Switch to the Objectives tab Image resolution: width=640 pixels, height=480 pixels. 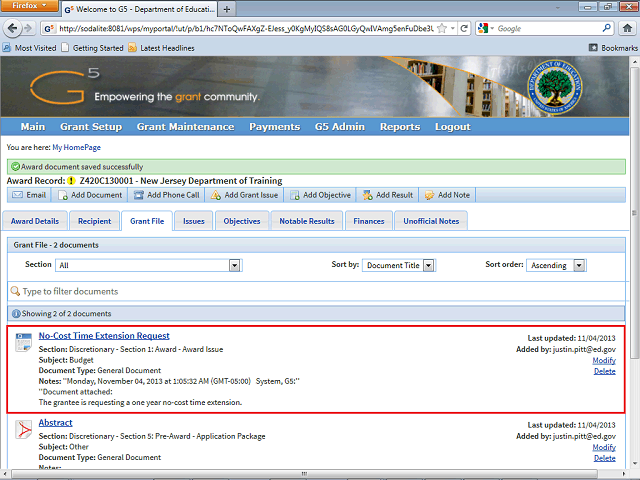click(x=242, y=221)
